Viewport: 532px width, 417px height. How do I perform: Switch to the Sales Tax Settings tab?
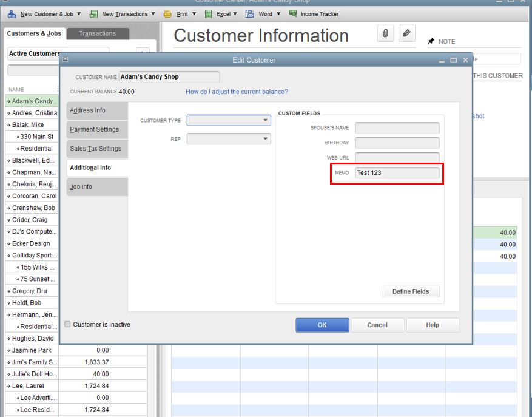pyautogui.click(x=97, y=148)
